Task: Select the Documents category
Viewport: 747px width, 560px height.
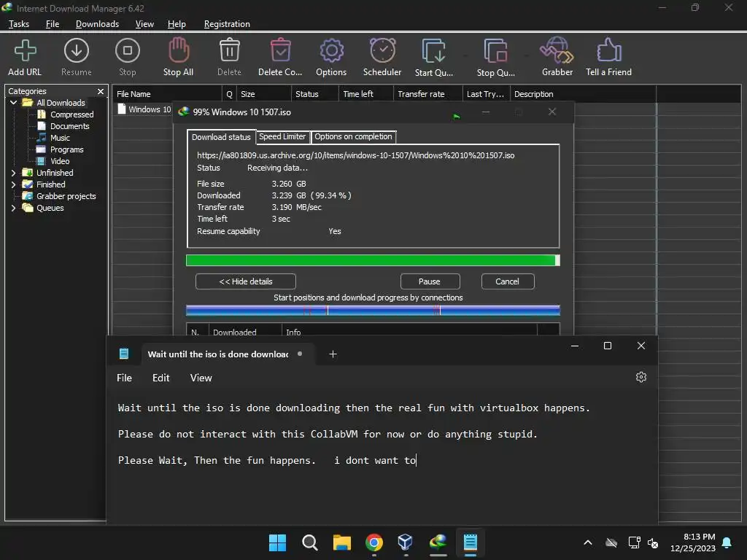Action: point(69,126)
